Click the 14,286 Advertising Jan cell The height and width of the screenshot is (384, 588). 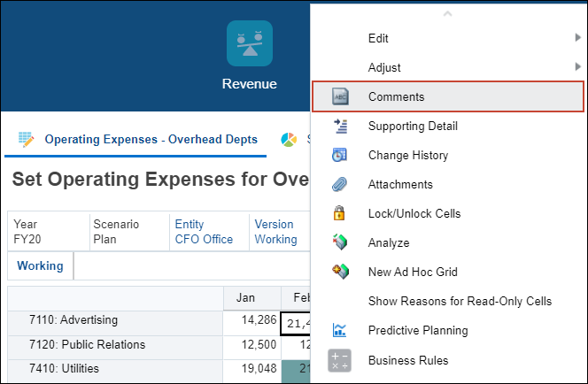point(252,323)
